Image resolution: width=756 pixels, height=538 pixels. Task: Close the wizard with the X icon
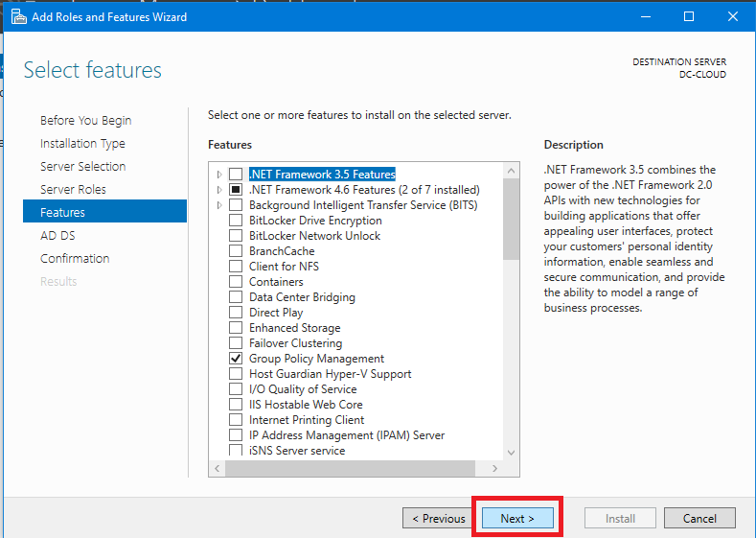pyautogui.click(x=733, y=16)
